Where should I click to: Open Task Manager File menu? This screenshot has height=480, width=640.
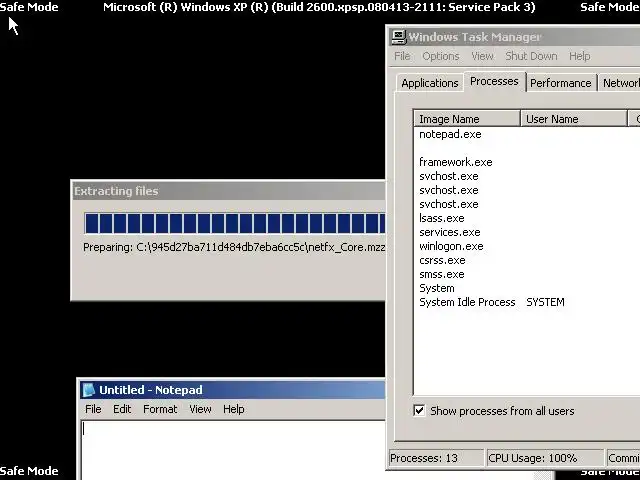[402, 56]
